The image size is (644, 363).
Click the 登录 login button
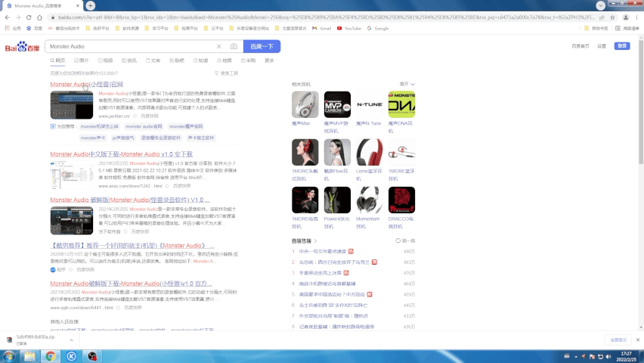[x=622, y=45]
